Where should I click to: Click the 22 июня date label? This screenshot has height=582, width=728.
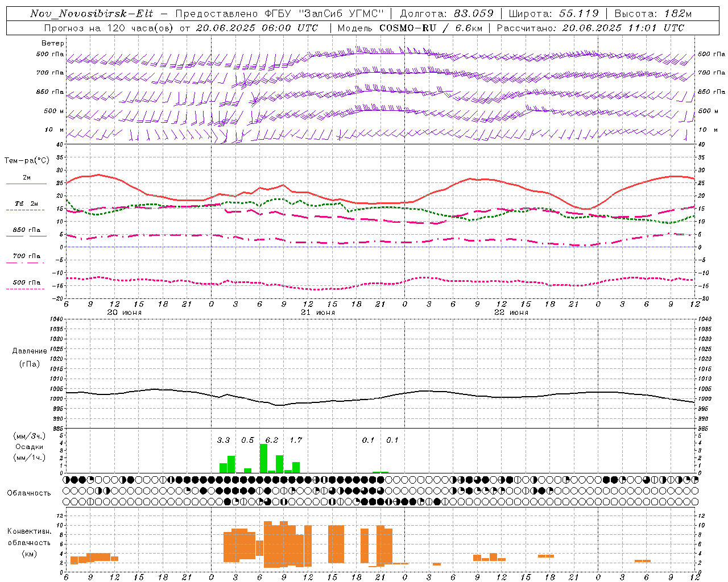pyautogui.click(x=511, y=313)
